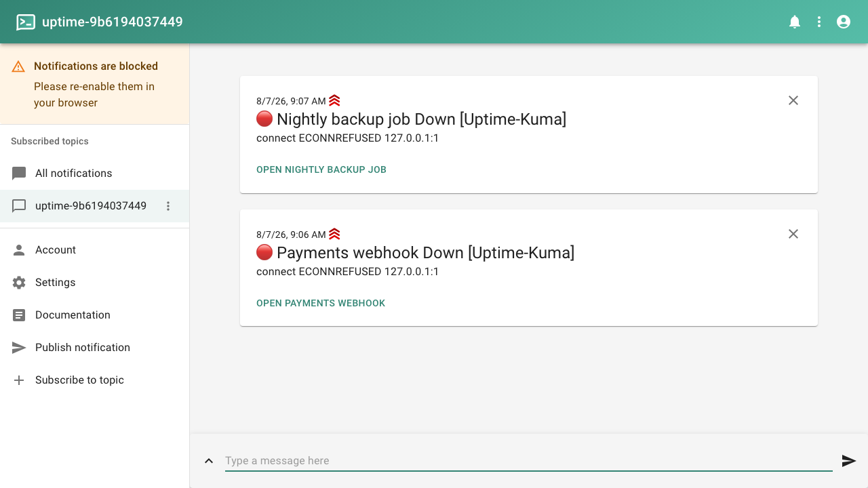Image resolution: width=868 pixels, height=488 pixels.
Task: Click ECONNREFUSED message in Nightly backup card
Action: pyautogui.click(x=348, y=138)
